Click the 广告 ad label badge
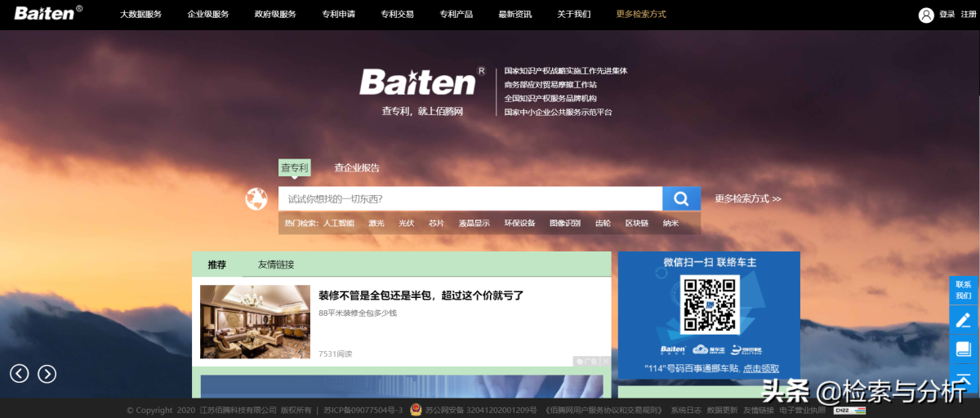This screenshot has width=980, height=418. [586, 361]
